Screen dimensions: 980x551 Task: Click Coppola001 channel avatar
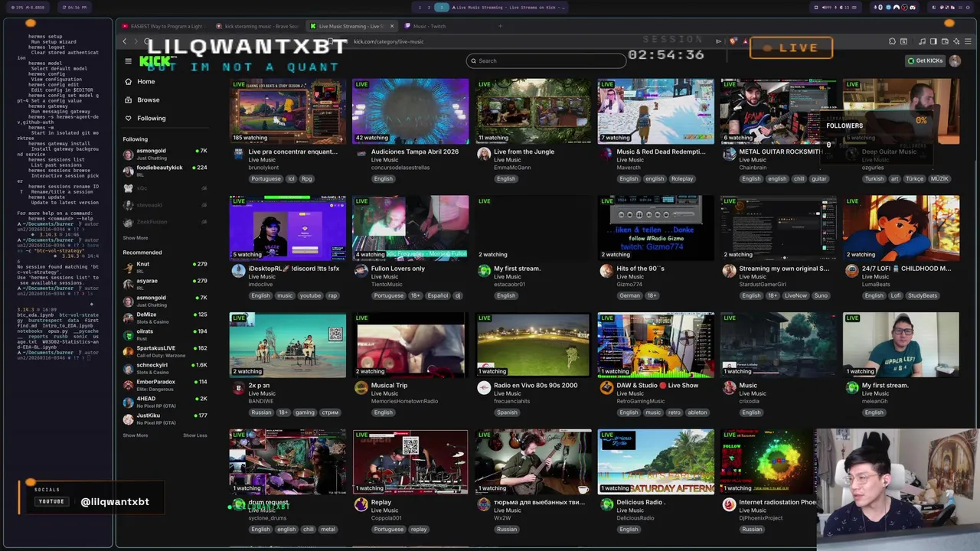tap(361, 504)
